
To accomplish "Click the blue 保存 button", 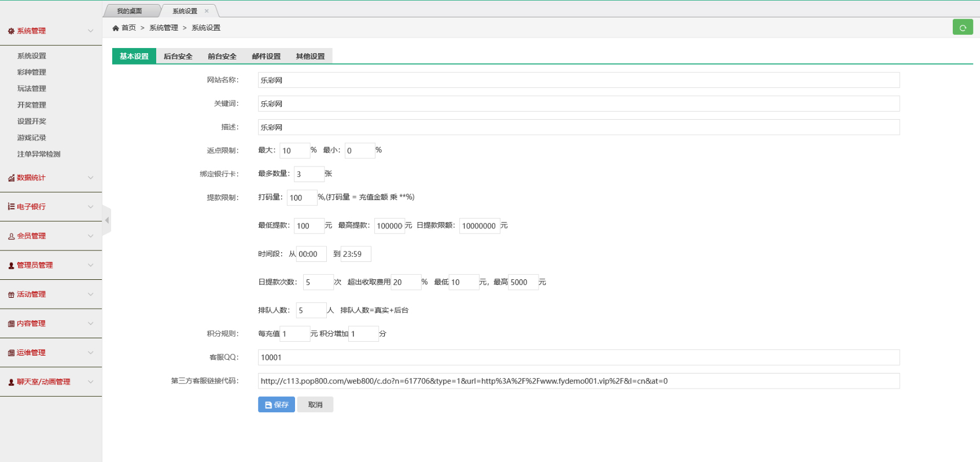I will coord(276,405).
